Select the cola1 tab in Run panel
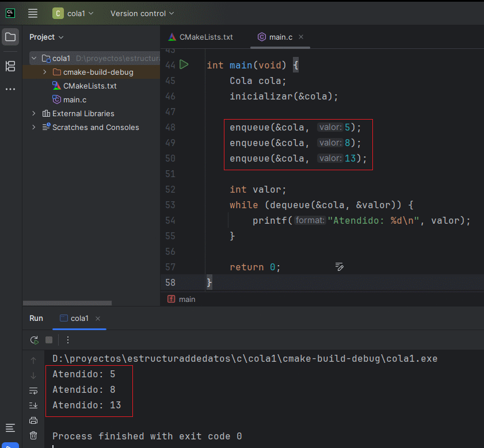Viewport: 484px width, 448px height. [79, 318]
